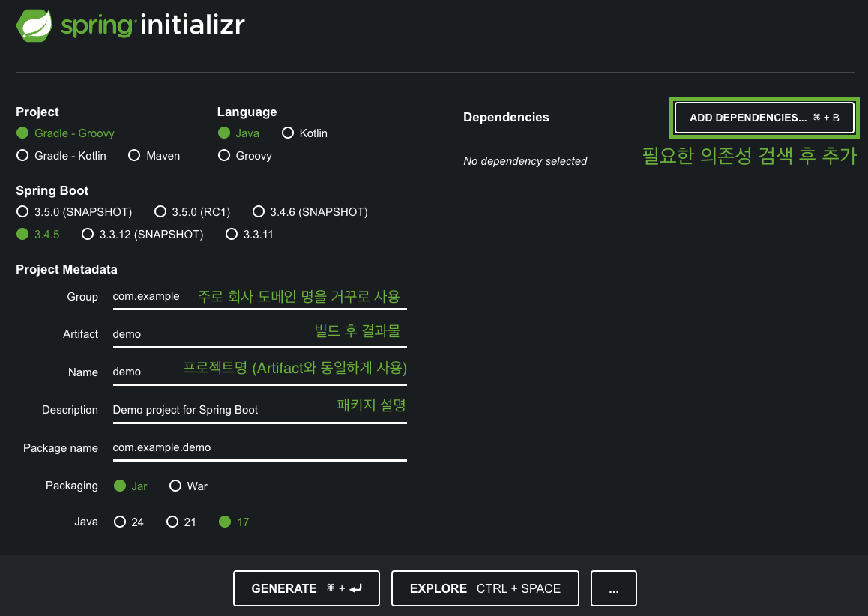Choose Spring Boot version 3.4.5
868x616 pixels.
37,235
